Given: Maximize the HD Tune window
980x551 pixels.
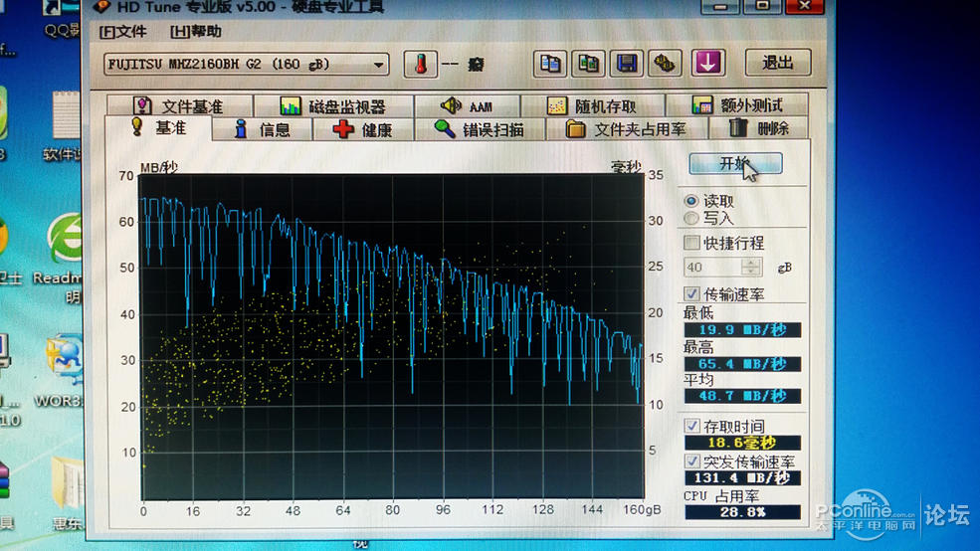Looking at the screenshot, I should pyautogui.click(x=762, y=6).
